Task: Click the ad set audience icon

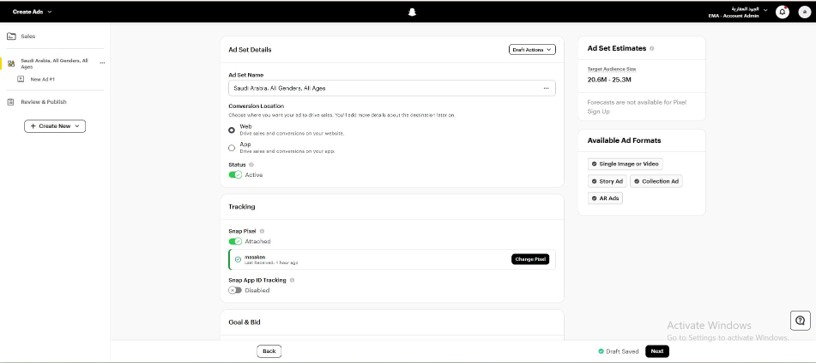Action: (11, 63)
